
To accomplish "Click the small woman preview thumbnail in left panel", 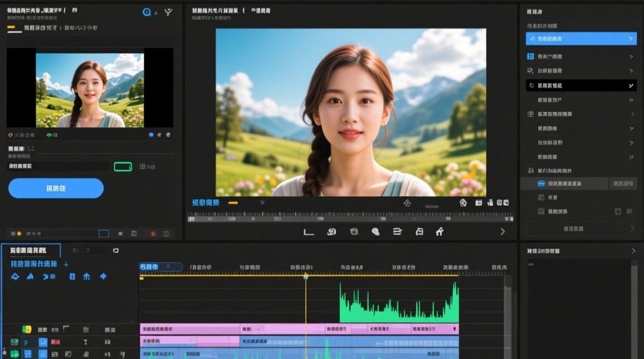I will coord(90,90).
